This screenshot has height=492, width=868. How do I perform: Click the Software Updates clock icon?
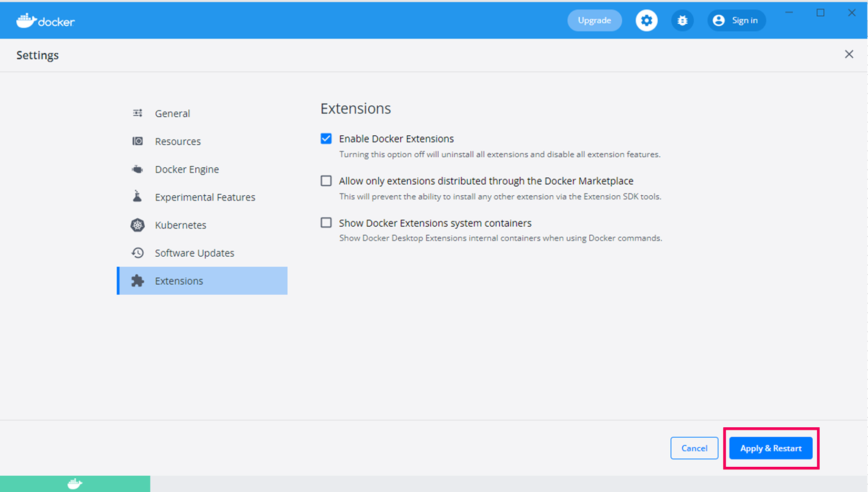coord(137,253)
